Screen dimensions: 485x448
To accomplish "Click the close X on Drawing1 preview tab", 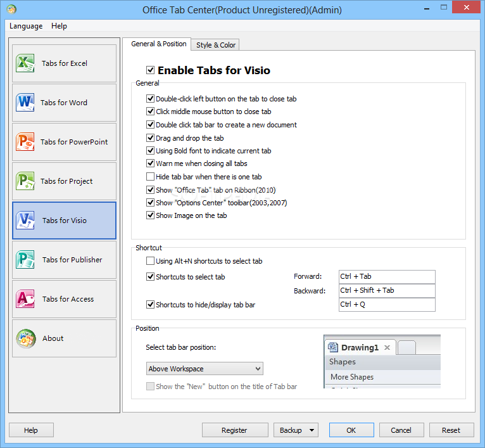I will 387,347.
